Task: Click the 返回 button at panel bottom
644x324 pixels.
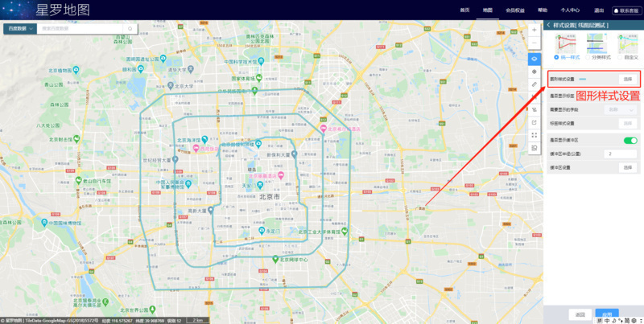Action: [580, 314]
